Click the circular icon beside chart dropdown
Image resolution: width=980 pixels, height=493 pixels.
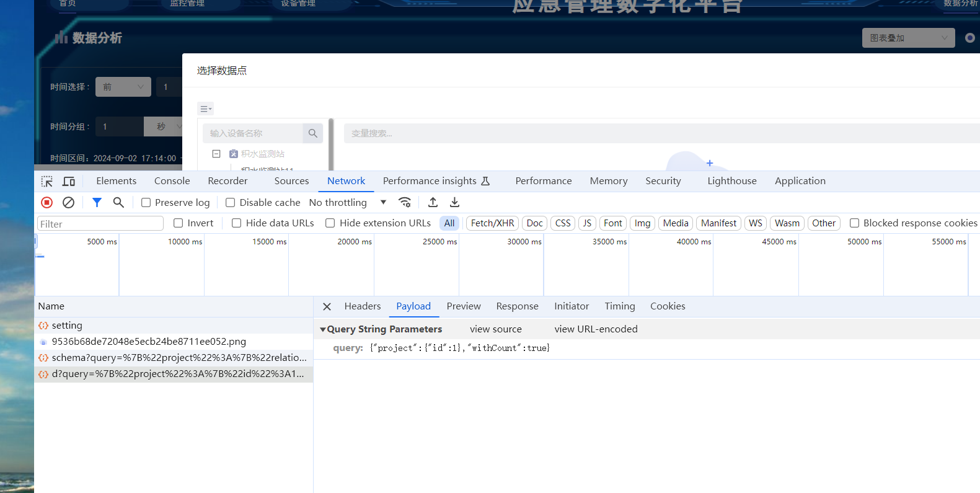[x=970, y=38]
